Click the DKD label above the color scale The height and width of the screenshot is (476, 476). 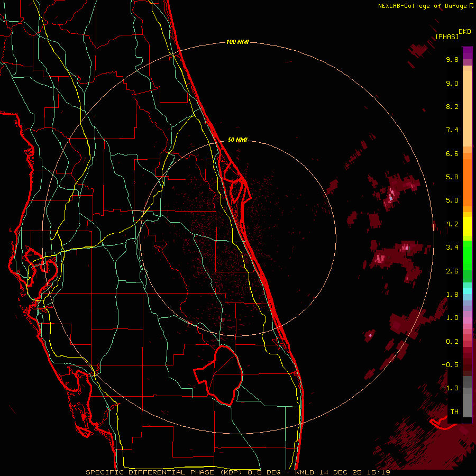pyautogui.click(x=465, y=31)
